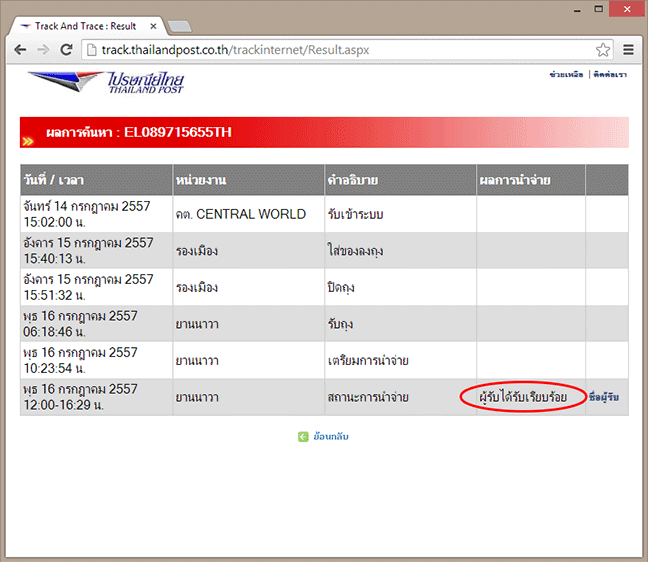The width and height of the screenshot is (648, 562).
Task: Bookmark this page with the star icon
Action: (603, 49)
